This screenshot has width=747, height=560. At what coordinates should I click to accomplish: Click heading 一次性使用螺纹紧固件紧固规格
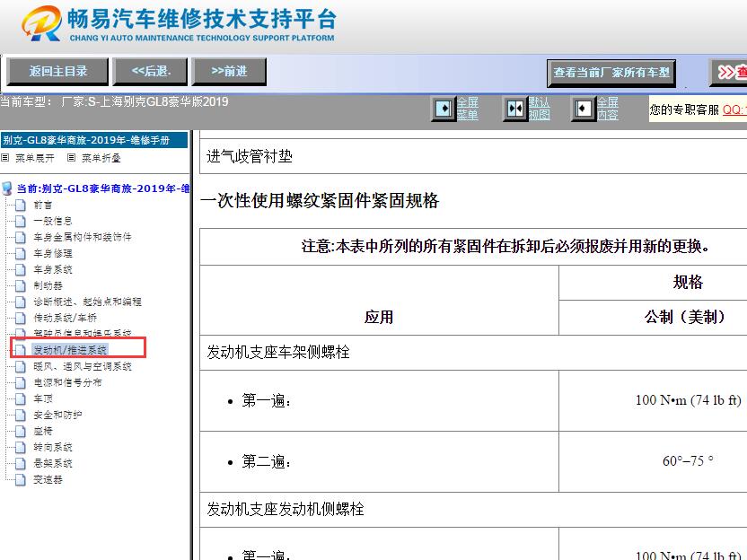(320, 200)
